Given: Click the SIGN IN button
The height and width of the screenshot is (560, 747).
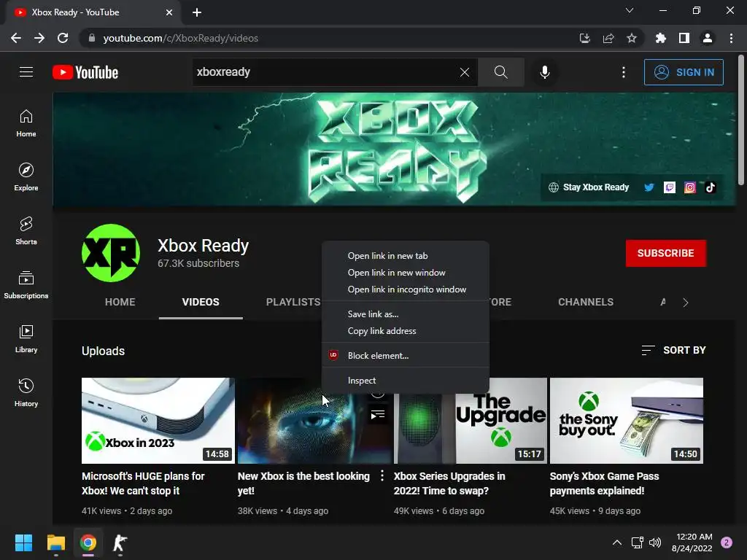Looking at the screenshot, I should [x=684, y=72].
